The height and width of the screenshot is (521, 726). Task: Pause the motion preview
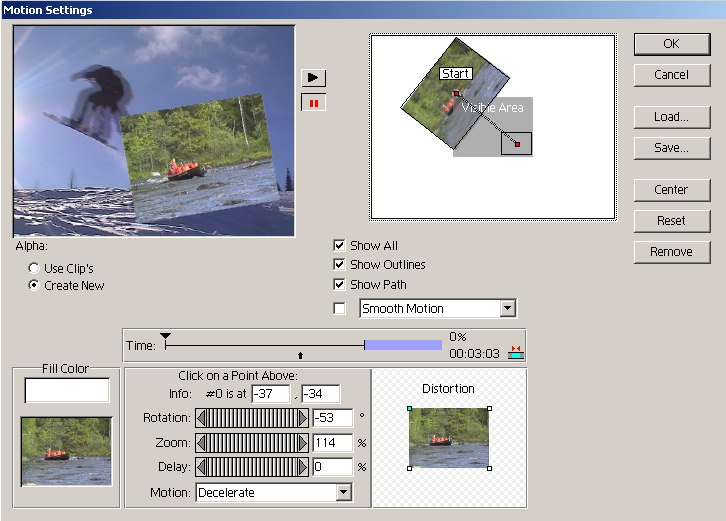pyautogui.click(x=313, y=103)
